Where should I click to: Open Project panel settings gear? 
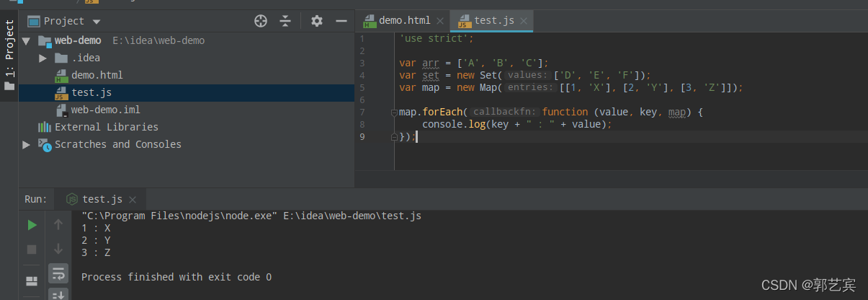point(317,22)
